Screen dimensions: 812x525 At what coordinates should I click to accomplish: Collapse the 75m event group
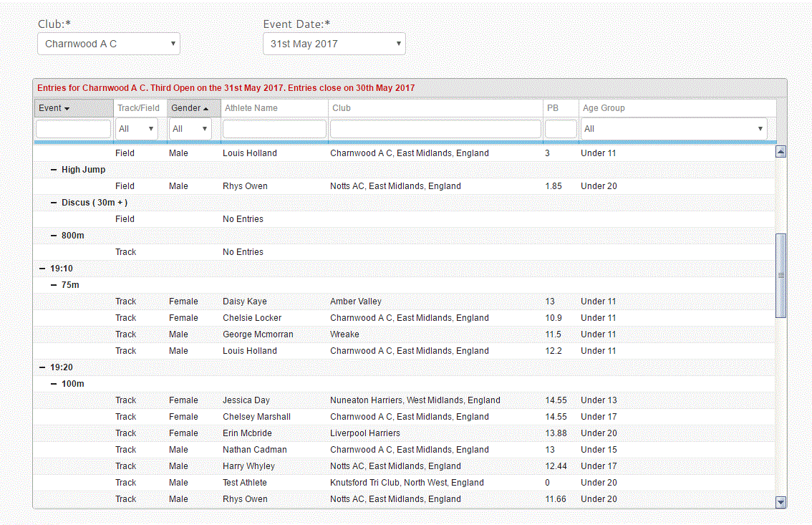click(54, 285)
